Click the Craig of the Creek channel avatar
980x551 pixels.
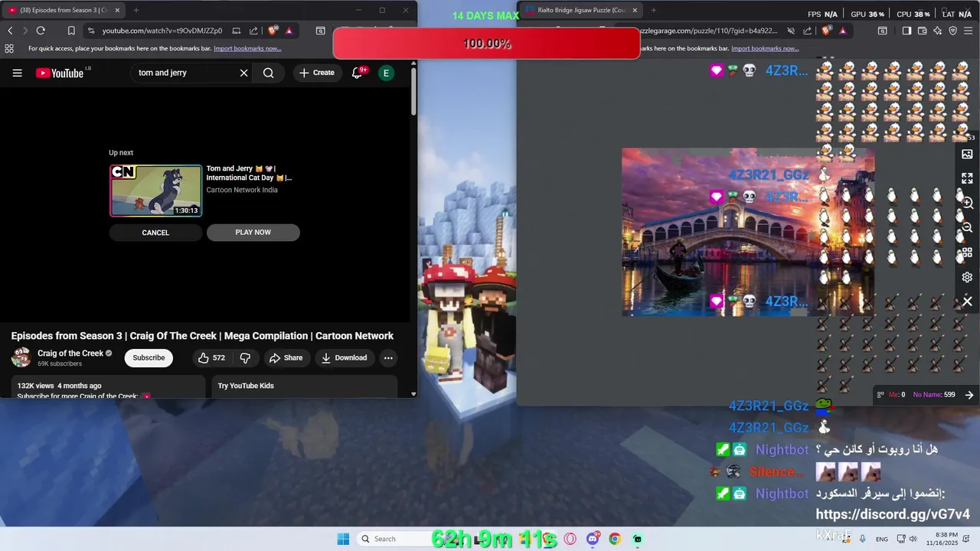21,357
